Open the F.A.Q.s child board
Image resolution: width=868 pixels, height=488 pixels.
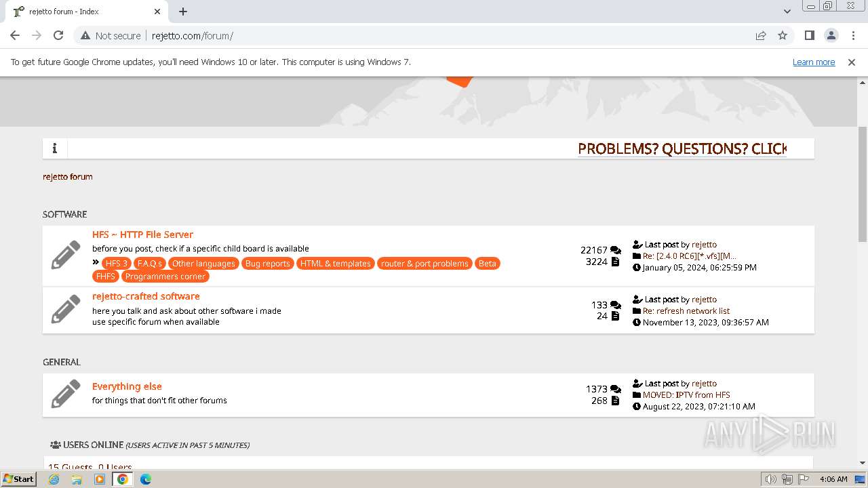point(150,263)
